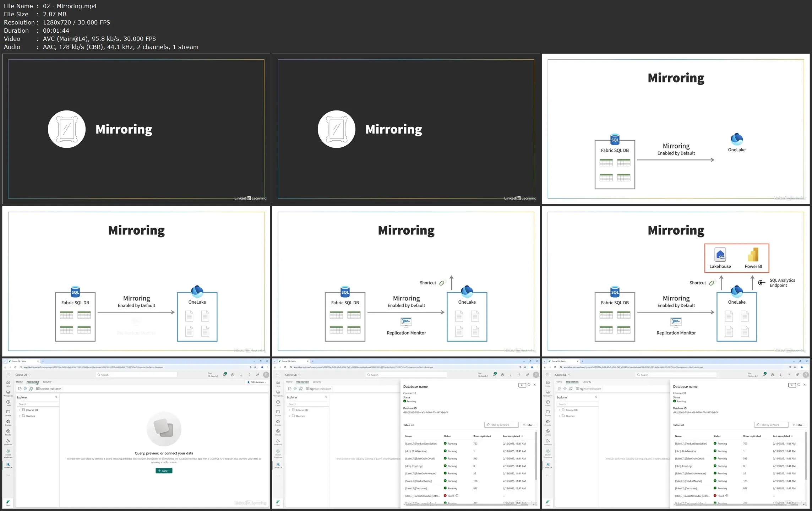Image resolution: width=812 pixels, height=511 pixels.
Task: Go back in the bottom-middle frame's browser
Action: pos(275,367)
